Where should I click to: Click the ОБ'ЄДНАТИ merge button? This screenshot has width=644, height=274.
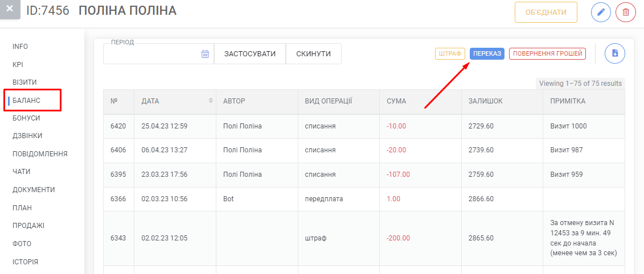(546, 13)
